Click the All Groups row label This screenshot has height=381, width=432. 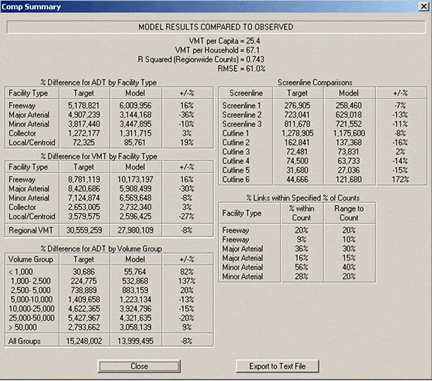pos(24,341)
